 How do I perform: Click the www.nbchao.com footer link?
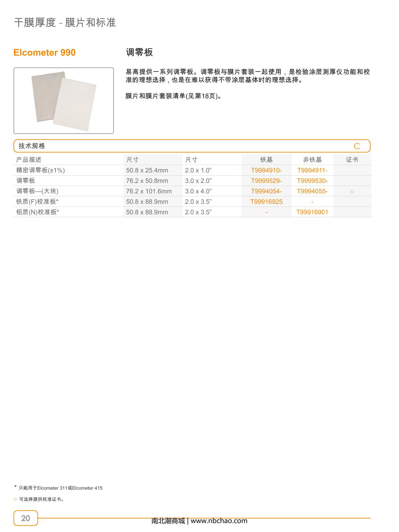[x=219, y=521]
